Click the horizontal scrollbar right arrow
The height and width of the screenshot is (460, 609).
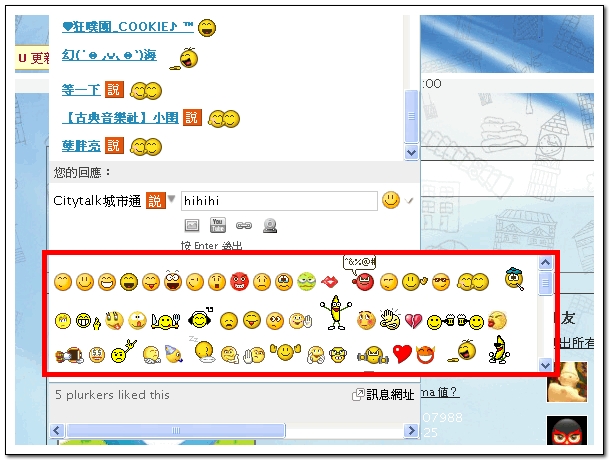click(411, 430)
